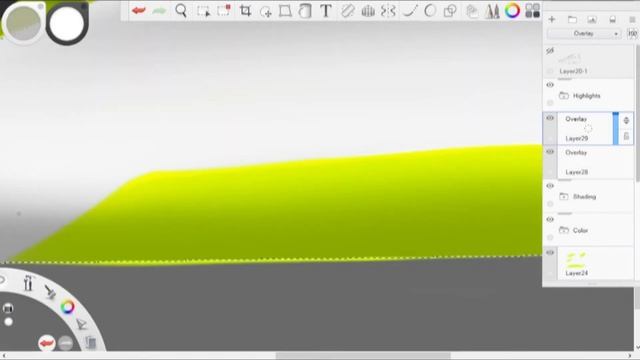Open the Color Library squares icon
The height and width of the screenshot is (360, 640).
click(x=532, y=11)
